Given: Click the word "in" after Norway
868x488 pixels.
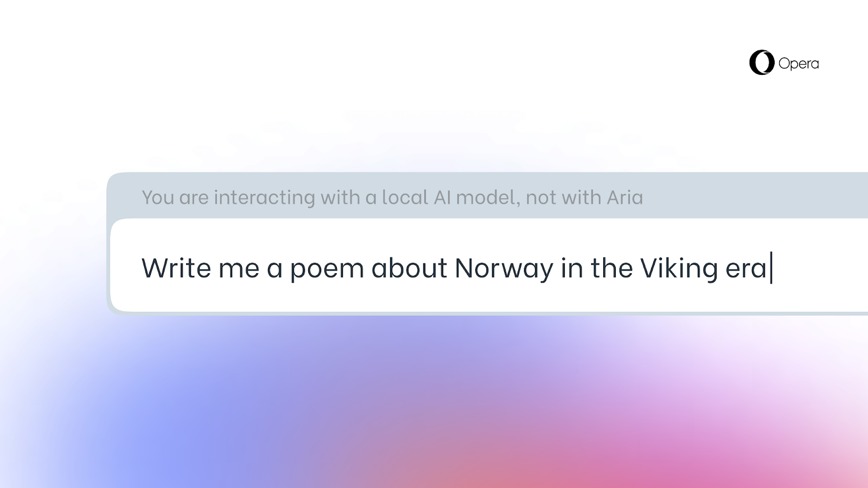Looking at the screenshot, I should [571, 268].
